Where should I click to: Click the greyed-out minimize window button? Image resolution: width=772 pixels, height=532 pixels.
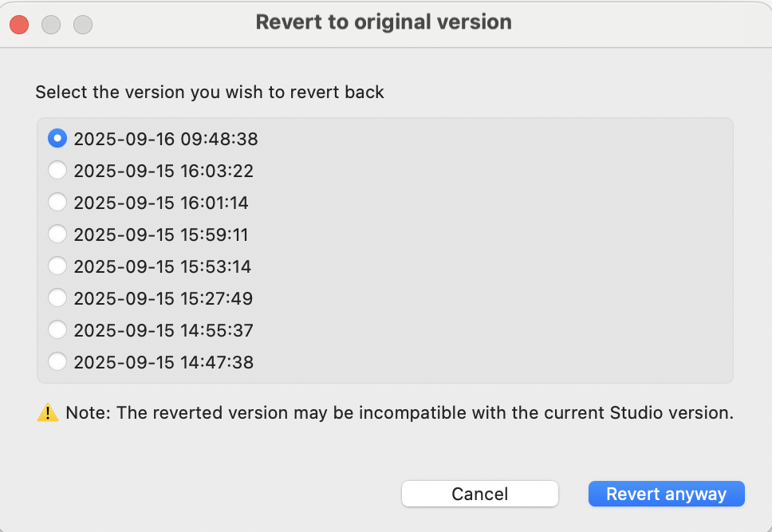[x=51, y=25]
